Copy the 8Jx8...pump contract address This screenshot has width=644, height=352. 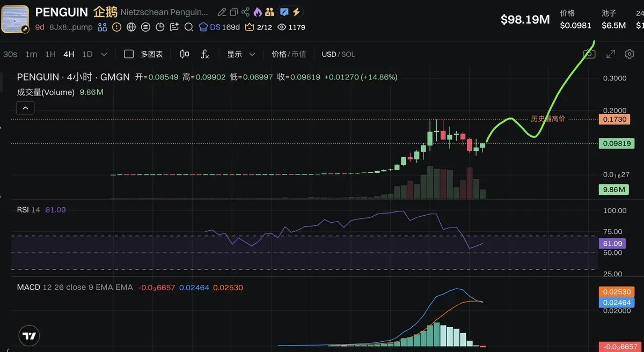pyautogui.click(x=71, y=27)
